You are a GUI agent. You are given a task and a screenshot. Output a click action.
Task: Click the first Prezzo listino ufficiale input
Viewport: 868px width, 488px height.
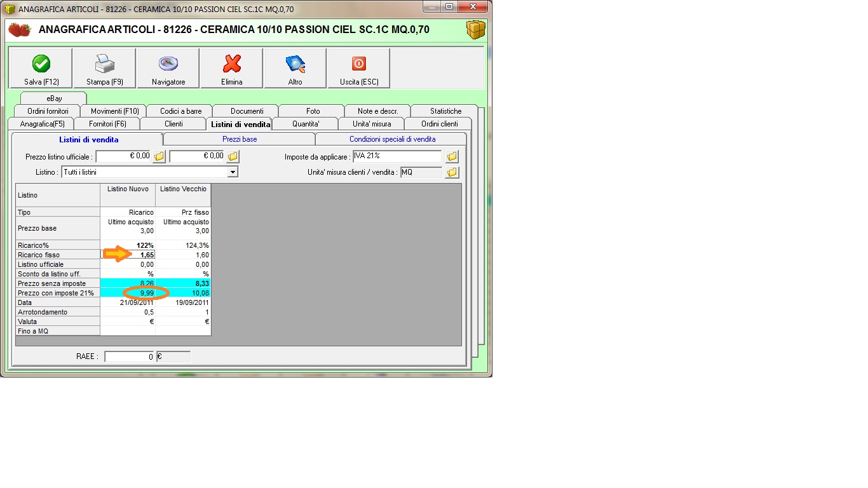(x=123, y=156)
